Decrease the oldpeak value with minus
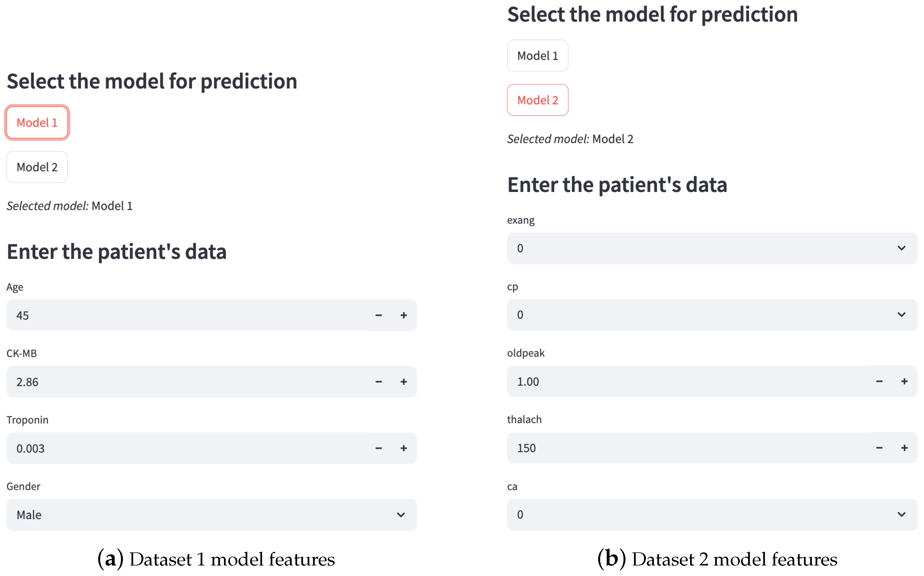924x576 pixels. pyautogui.click(x=879, y=381)
